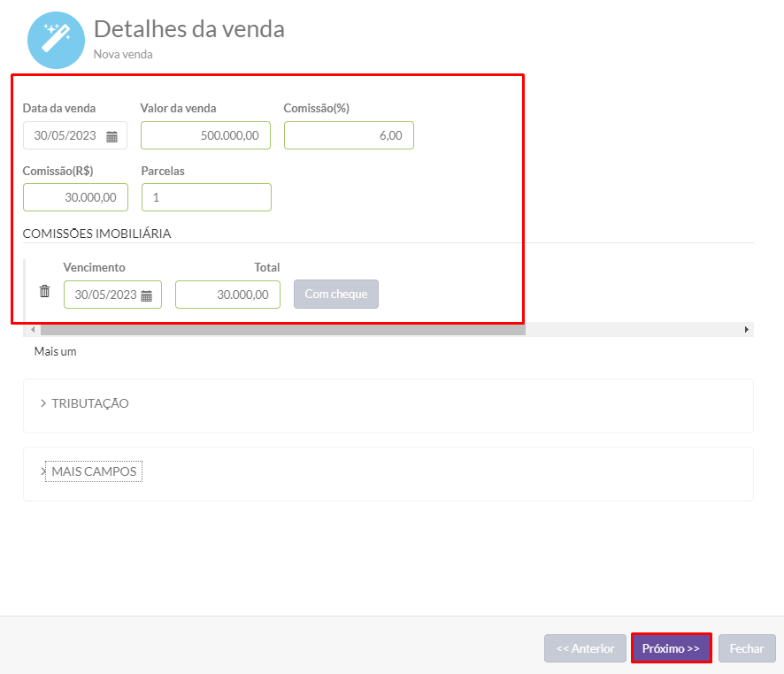Click the COMISSÕES IMOBILIÁRIA section title
Viewport: 784px width, 674px height.
coord(97,234)
